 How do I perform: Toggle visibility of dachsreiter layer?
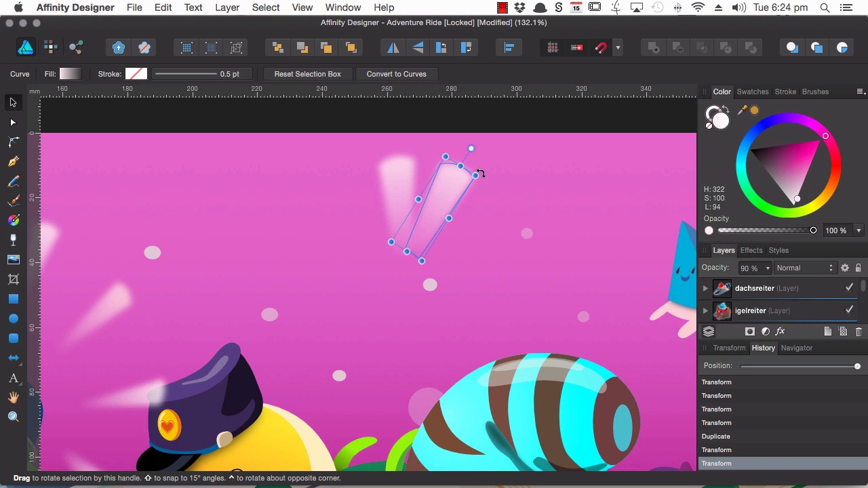pos(849,288)
